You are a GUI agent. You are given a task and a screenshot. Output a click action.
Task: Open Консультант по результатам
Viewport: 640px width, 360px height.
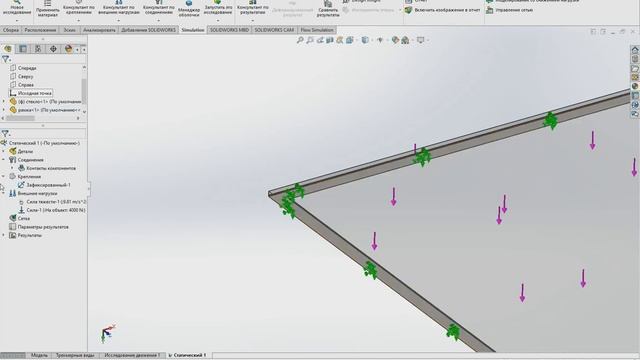coord(252,8)
